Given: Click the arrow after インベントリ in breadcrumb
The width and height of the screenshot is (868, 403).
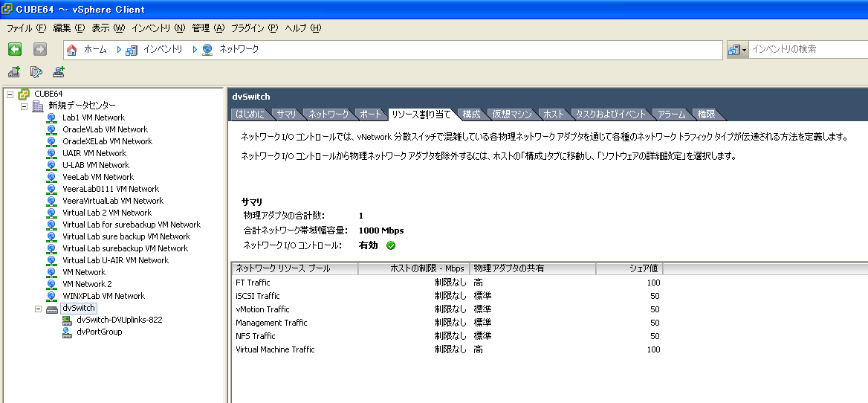Looking at the screenshot, I should (195, 49).
